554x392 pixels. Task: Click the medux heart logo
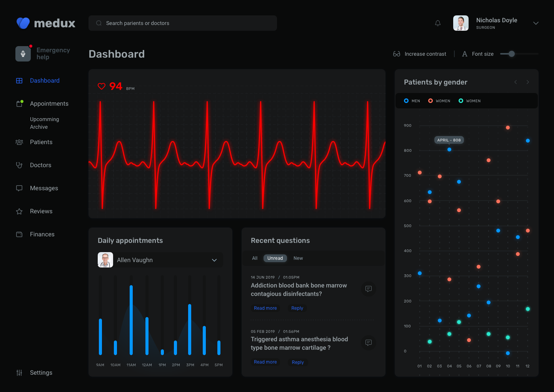pyautogui.click(x=23, y=23)
